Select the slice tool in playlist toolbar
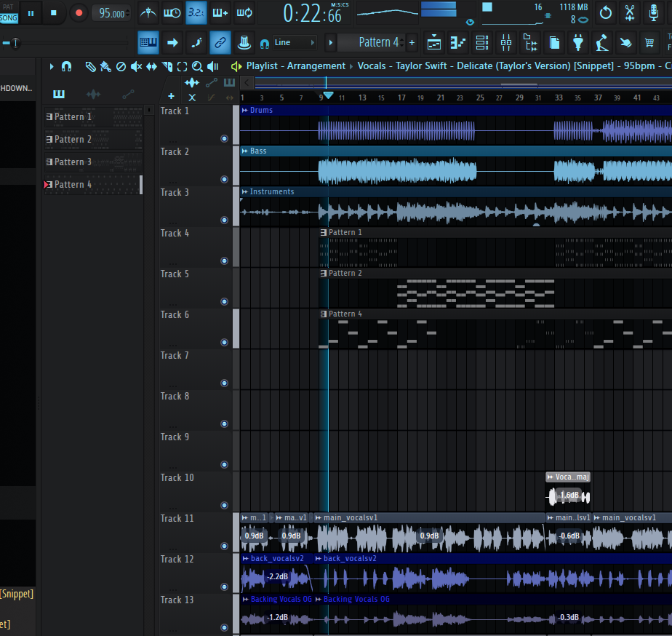Image resolution: width=672 pixels, height=636 pixels. pos(167,67)
